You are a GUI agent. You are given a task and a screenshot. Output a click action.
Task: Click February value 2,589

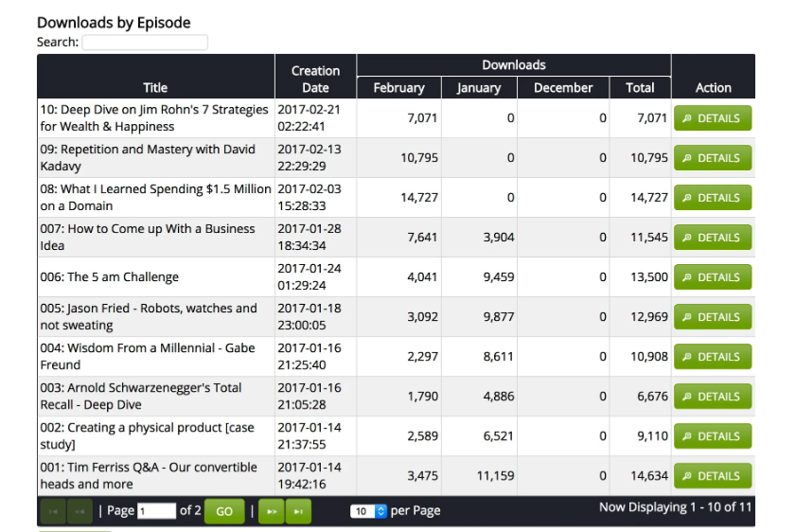coord(422,436)
